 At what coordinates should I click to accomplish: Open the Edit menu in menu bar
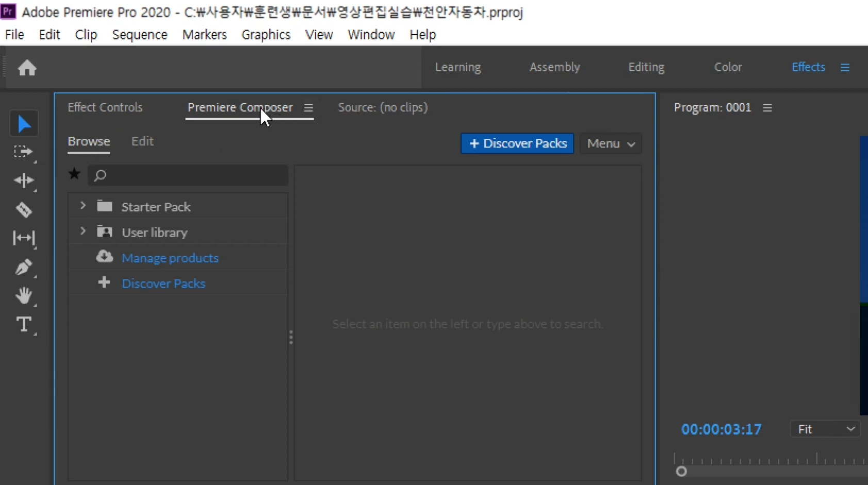(x=50, y=35)
